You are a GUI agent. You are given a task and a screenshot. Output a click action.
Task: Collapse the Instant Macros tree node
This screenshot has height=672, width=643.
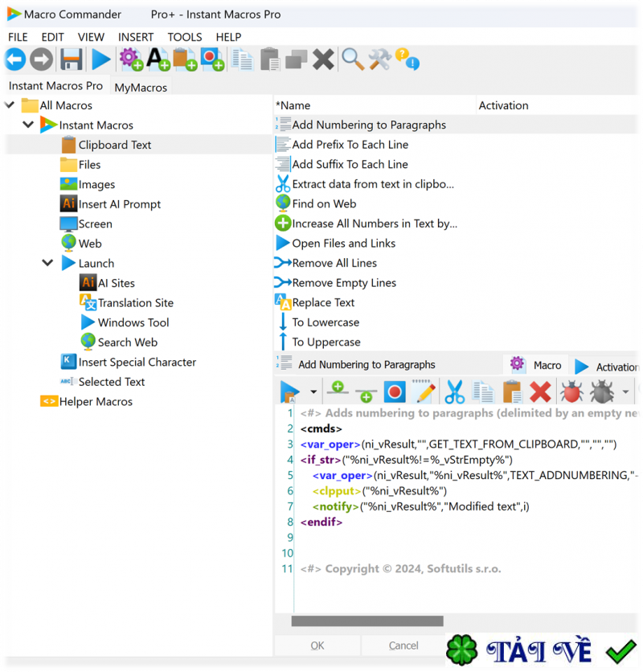(x=28, y=125)
